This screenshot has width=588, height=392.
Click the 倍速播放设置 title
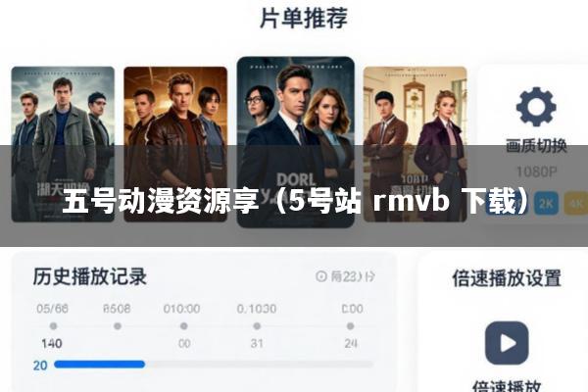coord(507,278)
